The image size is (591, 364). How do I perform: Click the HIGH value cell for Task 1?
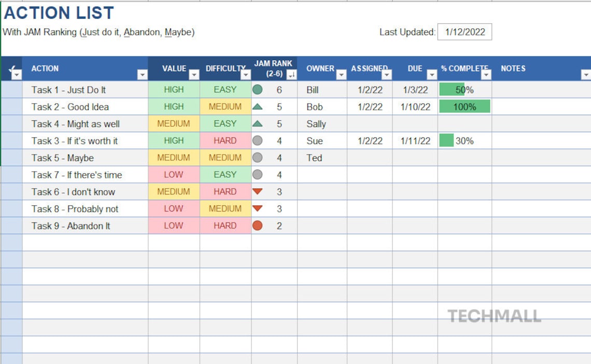pyautogui.click(x=174, y=90)
